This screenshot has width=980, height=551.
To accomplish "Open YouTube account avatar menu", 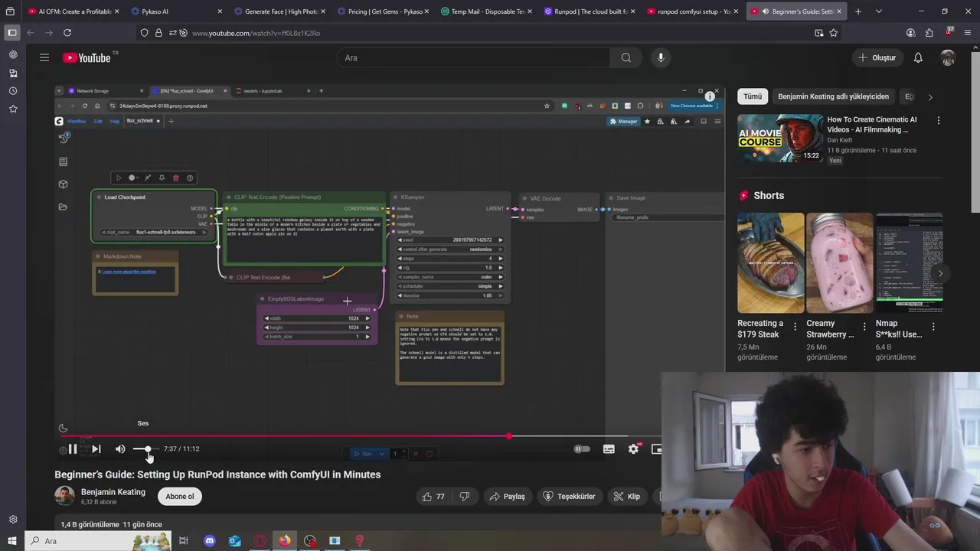I will pyautogui.click(x=948, y=57).
